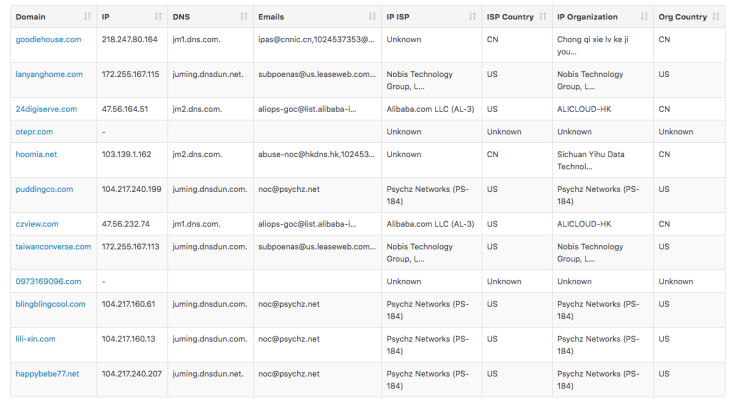
Task: Click the czview.com link
Action: pyautogui.click(x=37, y=224)
